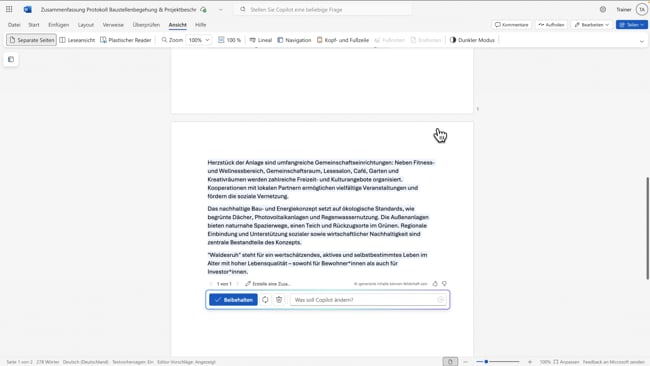650x366 pixels.
Task: Open the TA account avatar
Action: pos(641,9)
